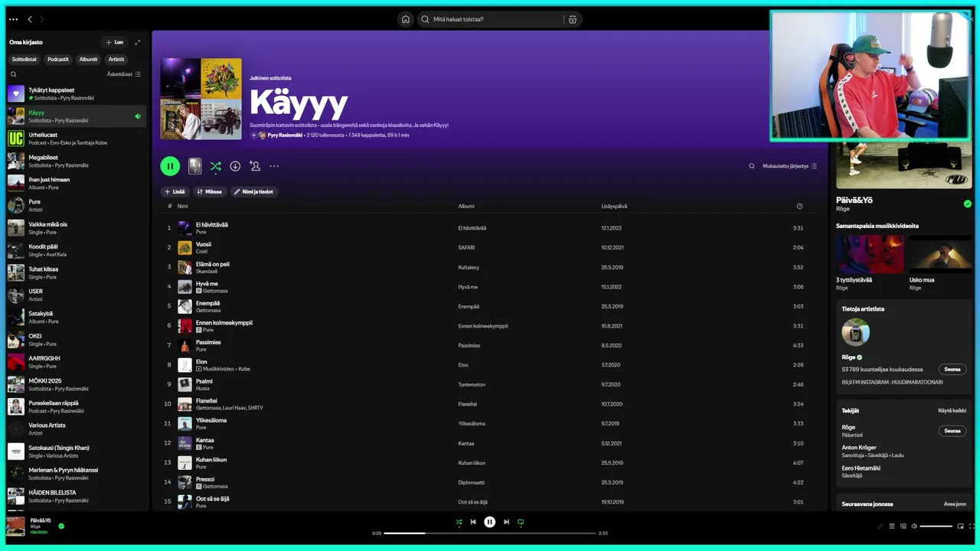Pause playback in the bottom player
The height and width of the screenshot is (551, 980).
(490, 522)
